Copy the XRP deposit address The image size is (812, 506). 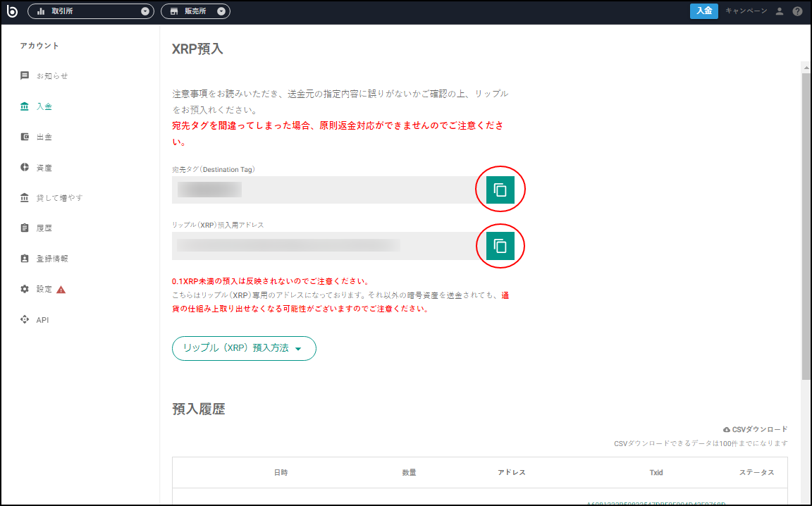pyautogui.click(x=500, y=246)
